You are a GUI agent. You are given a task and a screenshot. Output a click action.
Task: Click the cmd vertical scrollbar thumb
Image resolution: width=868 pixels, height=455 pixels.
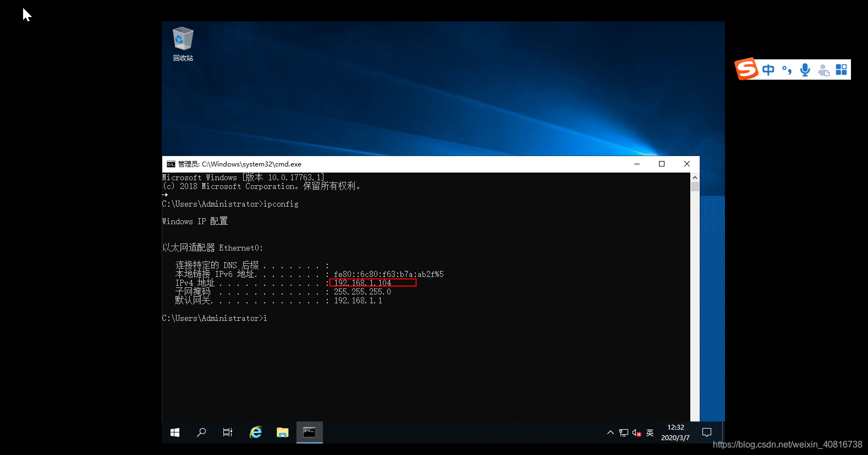tap(695, 187)
